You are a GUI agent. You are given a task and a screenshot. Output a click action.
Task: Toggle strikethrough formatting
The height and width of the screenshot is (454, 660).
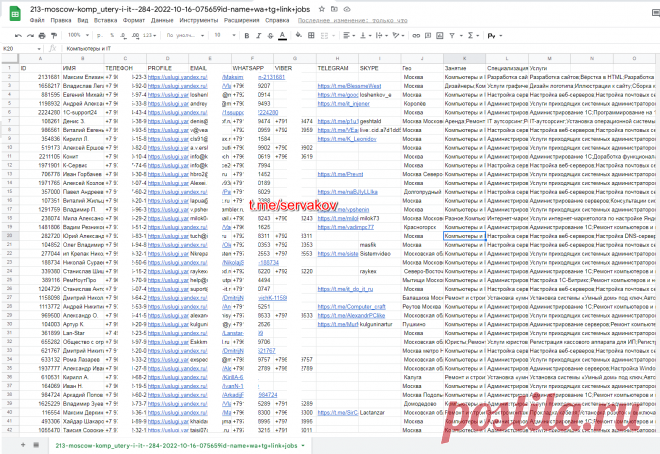point(270,36)
